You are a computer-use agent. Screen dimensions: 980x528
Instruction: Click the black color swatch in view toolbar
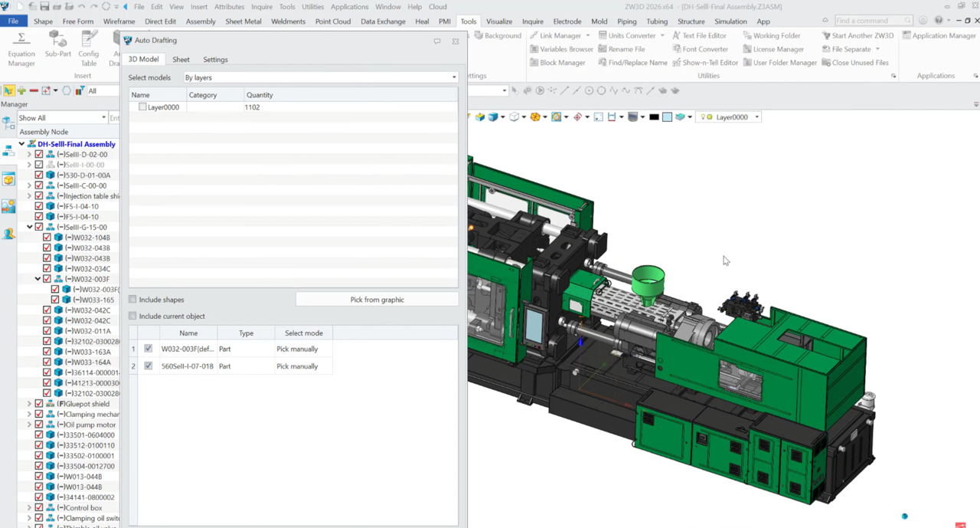pyautogui.click(x=654, y=117)
